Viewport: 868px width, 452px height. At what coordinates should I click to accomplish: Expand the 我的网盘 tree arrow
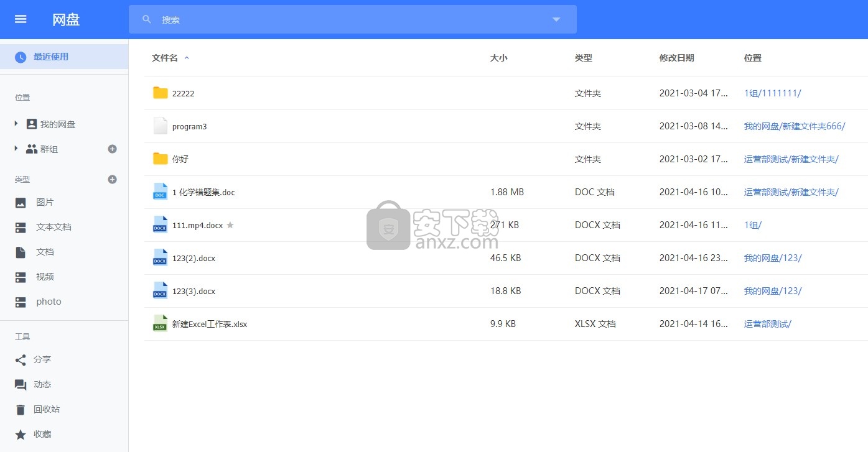click(x=16, y=124)
